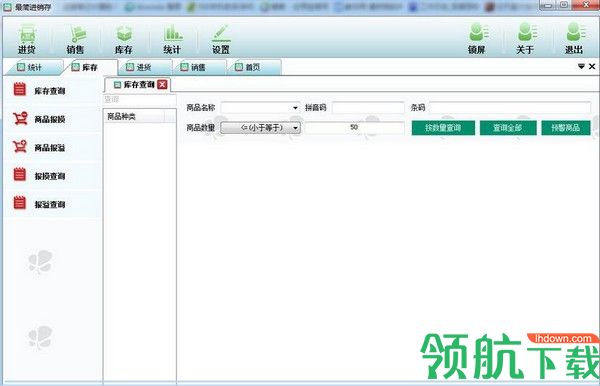Switch to the 进货 tab

[143, 67]
